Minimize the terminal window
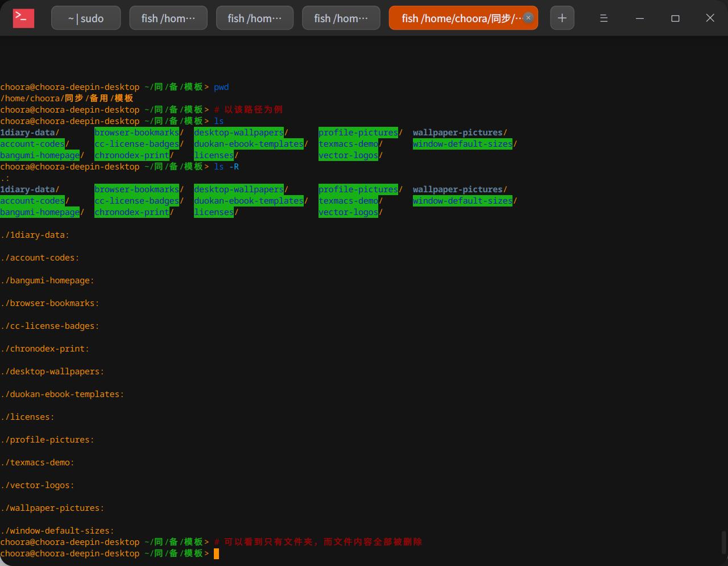The image size is (728, 566). click(639, 18)
